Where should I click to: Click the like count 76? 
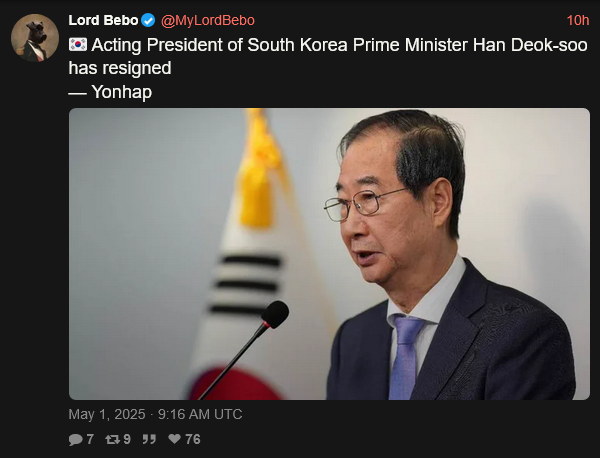coord(193,439)
